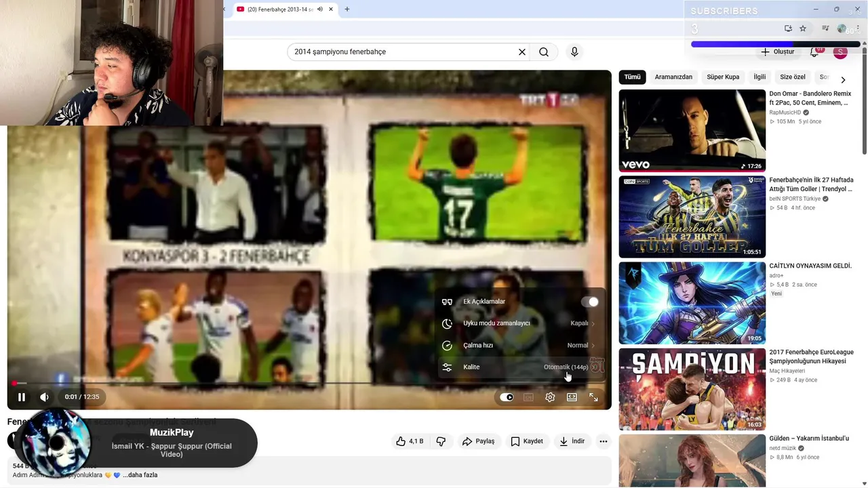Open a new browser tab with plus
The height and width of the screenshot is (488, 868).
click(347, 9)
